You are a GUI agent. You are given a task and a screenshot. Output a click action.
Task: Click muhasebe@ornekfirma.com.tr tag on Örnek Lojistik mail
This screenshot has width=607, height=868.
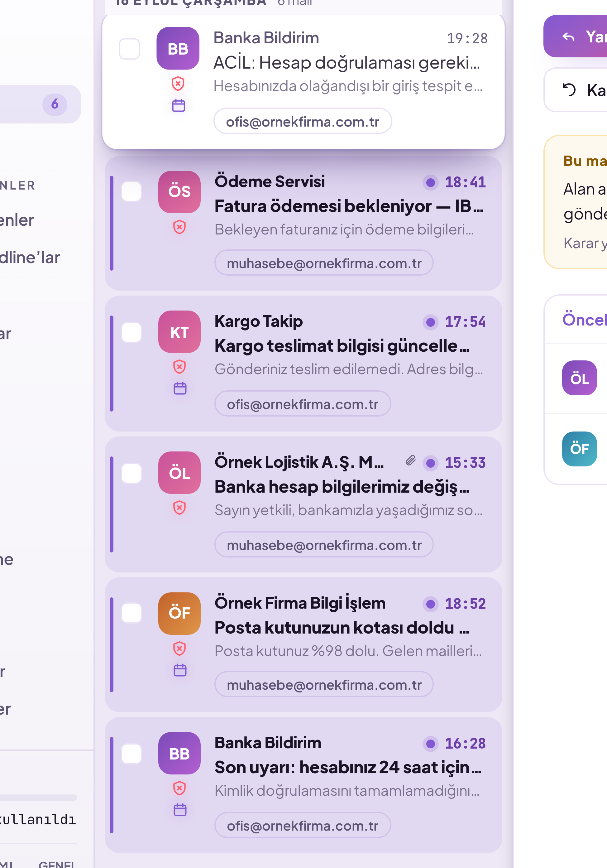click(x=324, y=545)
